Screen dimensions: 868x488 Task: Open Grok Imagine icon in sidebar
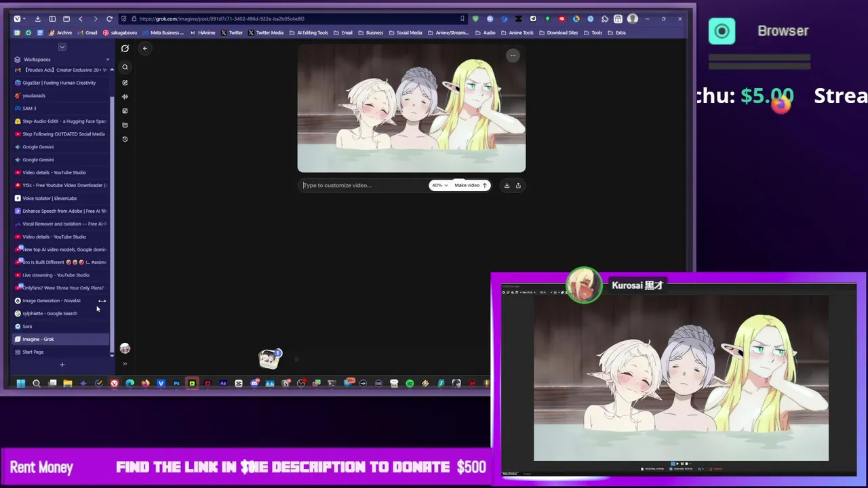click(x=125, y=111)
